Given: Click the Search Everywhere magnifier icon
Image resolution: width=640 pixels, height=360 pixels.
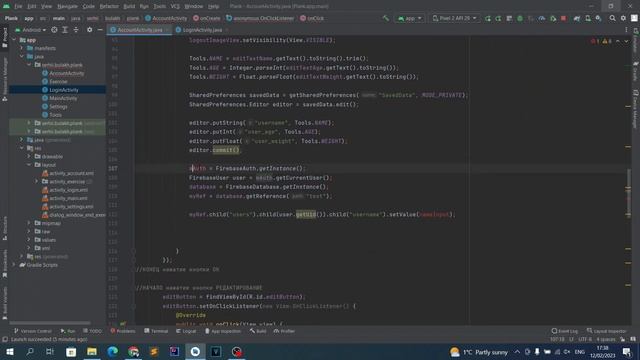Looking at the screenshot, I should (x=612, y=18).
